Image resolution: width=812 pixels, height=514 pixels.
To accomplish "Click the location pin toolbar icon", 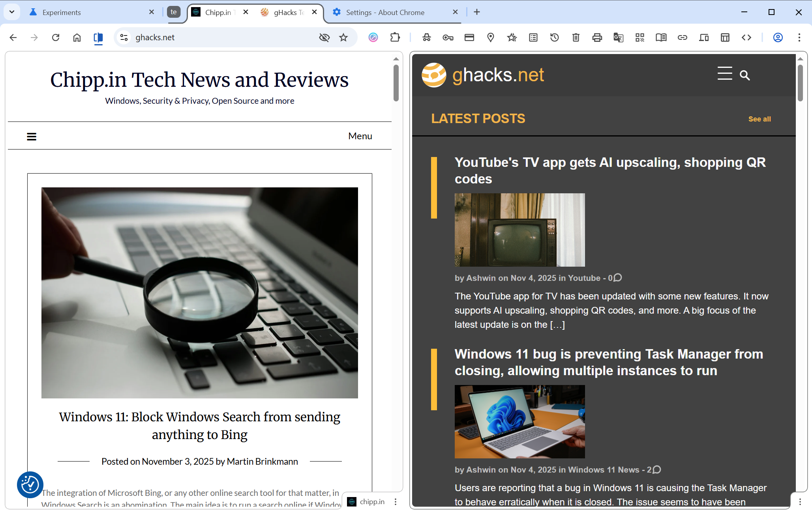I will (x=491, y=37).
